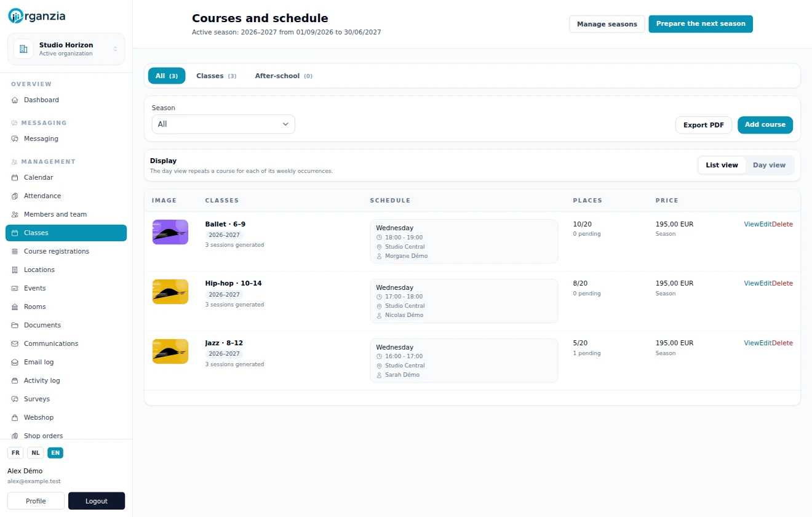
Task: Switch display to List view
Action: click(722, 165)
